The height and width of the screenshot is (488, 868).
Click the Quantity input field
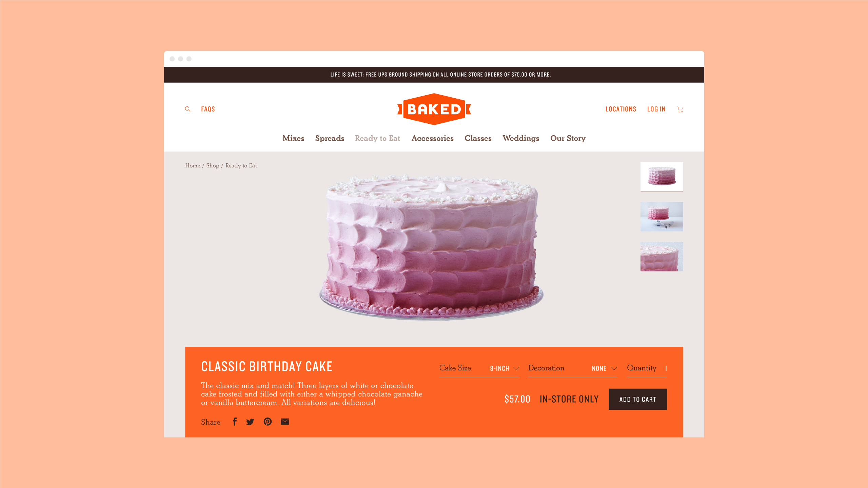pos(647,368)
